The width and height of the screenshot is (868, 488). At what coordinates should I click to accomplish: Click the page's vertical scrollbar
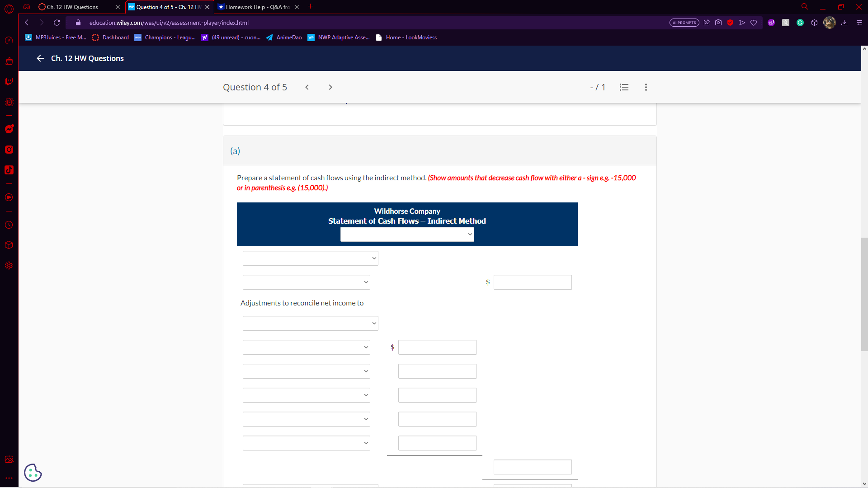(x=864, y=294)
